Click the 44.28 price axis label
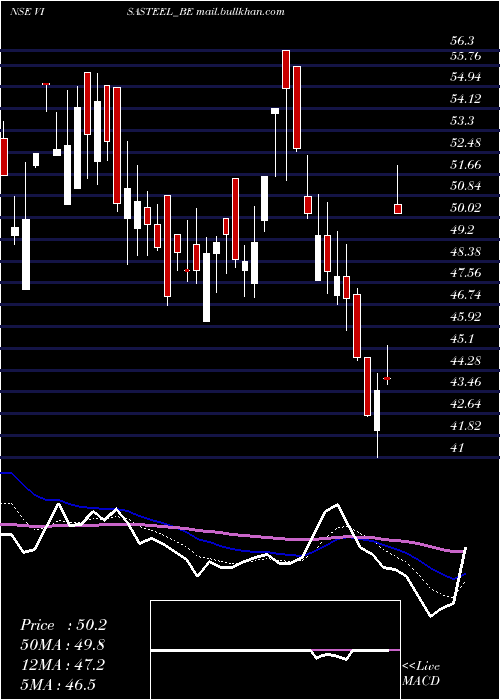Image resolution: width=500 pixels, height=700 pixels. click(x=466, y=360)
